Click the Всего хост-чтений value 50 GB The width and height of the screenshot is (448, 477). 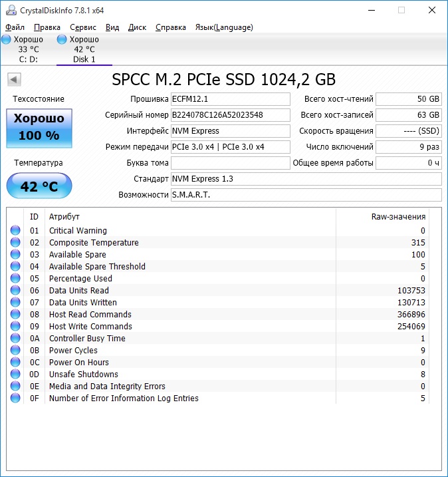409,99
